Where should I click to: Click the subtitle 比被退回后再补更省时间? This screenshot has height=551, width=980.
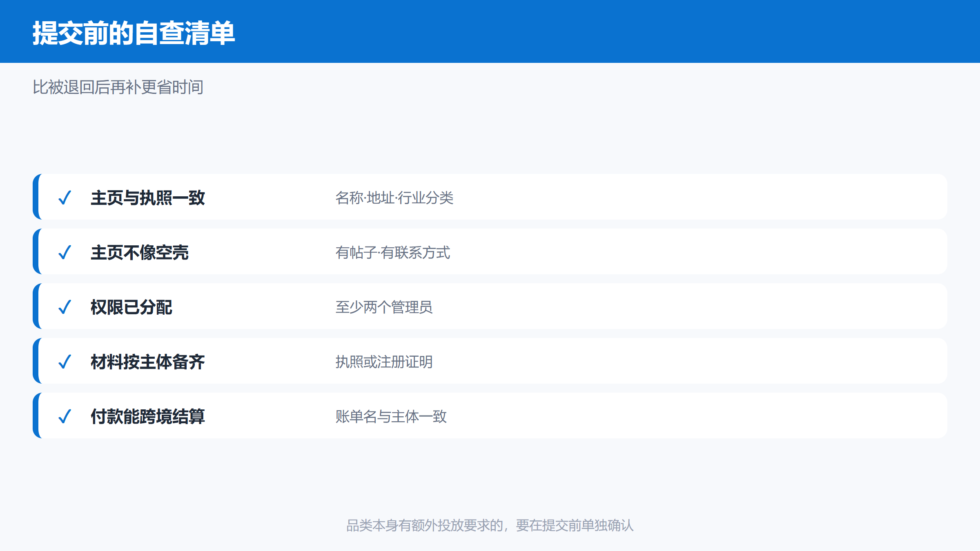(118, 87)
